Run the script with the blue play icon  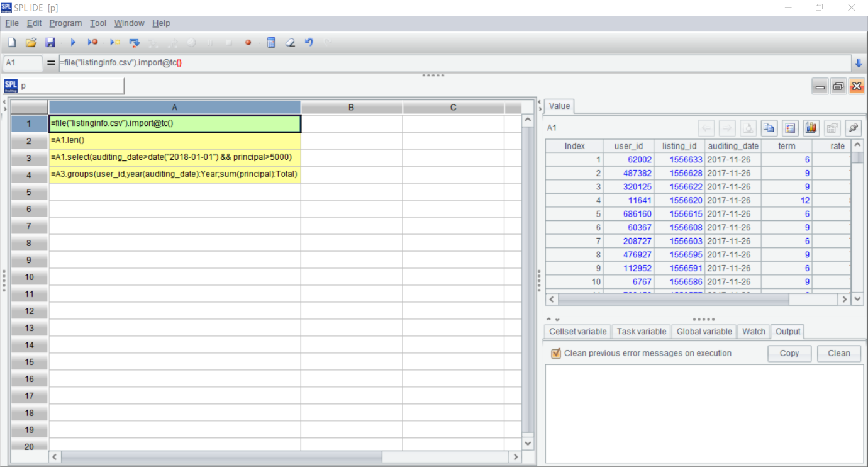click(73, 43)
